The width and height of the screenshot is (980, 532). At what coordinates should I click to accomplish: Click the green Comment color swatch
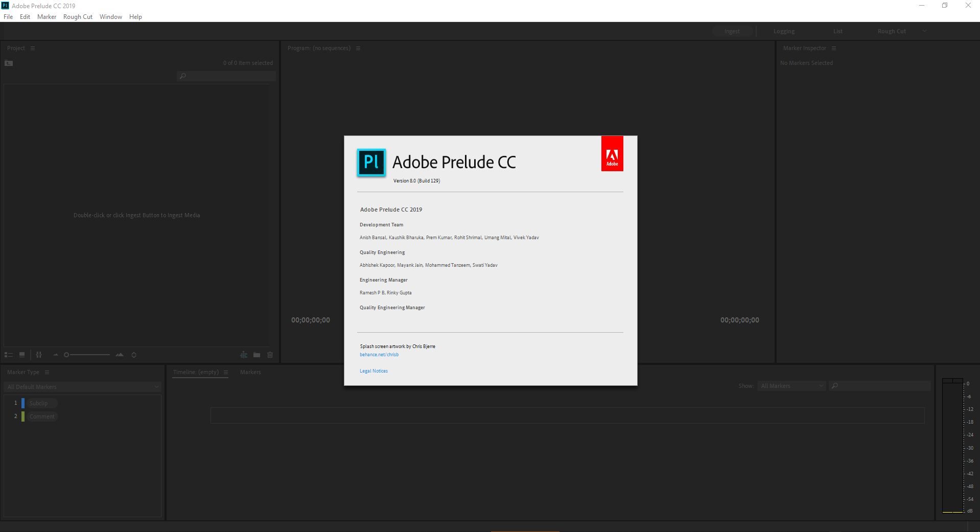(x=23, y=417)
